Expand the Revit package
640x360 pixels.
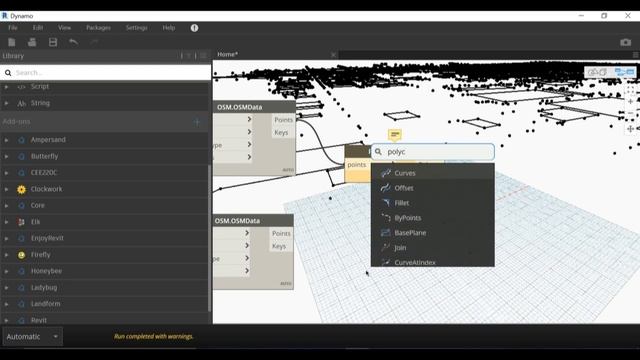pos(6,320)
